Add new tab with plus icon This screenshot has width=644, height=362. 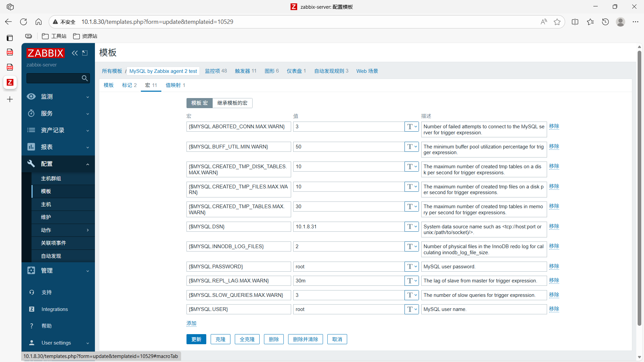click(x=10, y=99)
